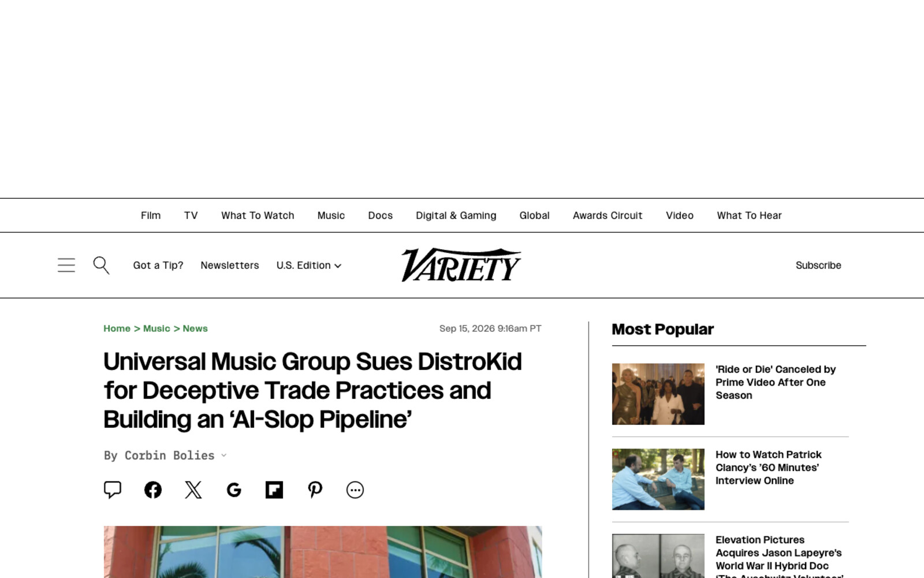Click the article hero image

coord(323,552)
